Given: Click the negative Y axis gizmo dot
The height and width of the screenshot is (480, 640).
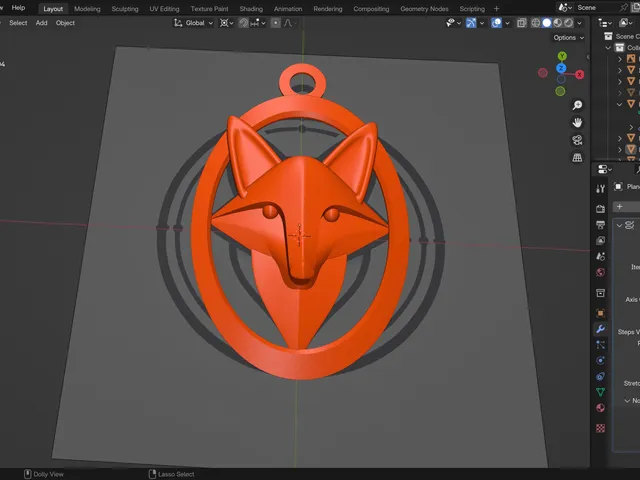Looking at the screenshot, I should click(x=560, y=91).
